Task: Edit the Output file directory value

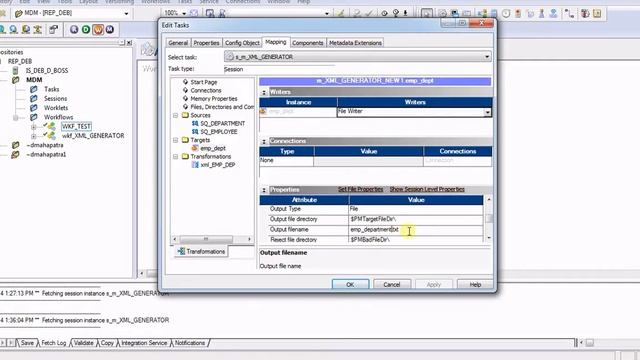Action: pyautogui.click(x=416, y=219)
